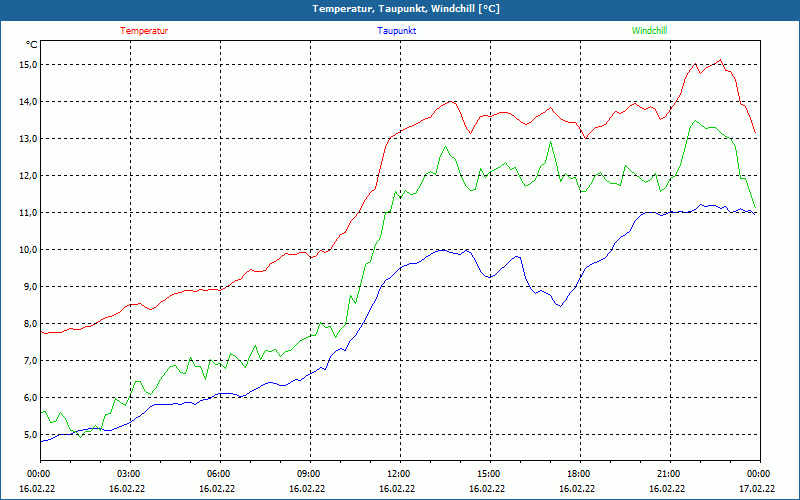This screenshot has height=500, width=800.
Task: Click the 7,0 y-axis value
Action: click(31, 361)
